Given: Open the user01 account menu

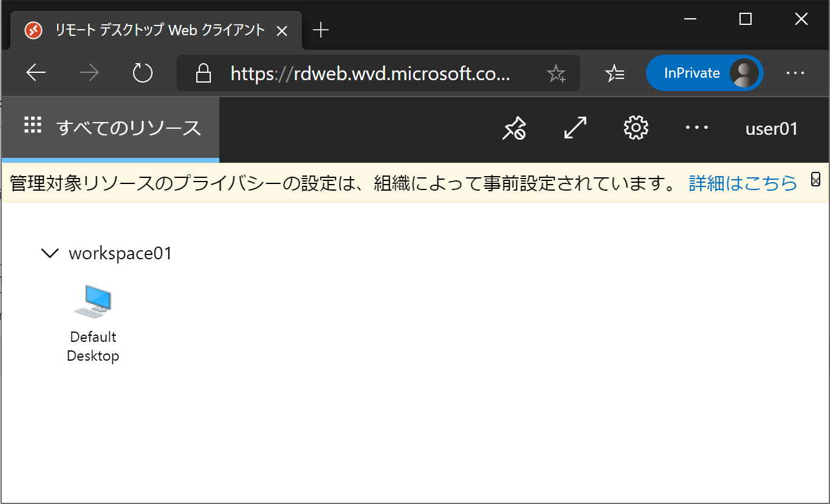Looking at the screenshot, I should (x=772, y=128).
